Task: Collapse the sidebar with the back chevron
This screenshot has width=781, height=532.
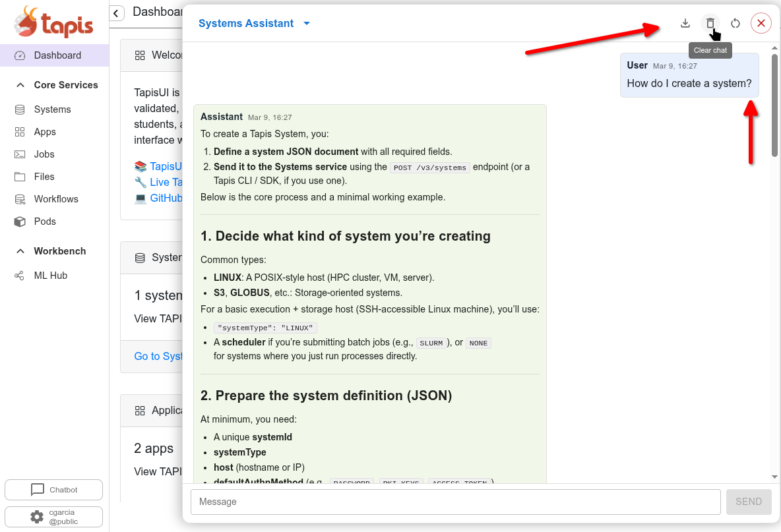Action: (x=117, y=13)
